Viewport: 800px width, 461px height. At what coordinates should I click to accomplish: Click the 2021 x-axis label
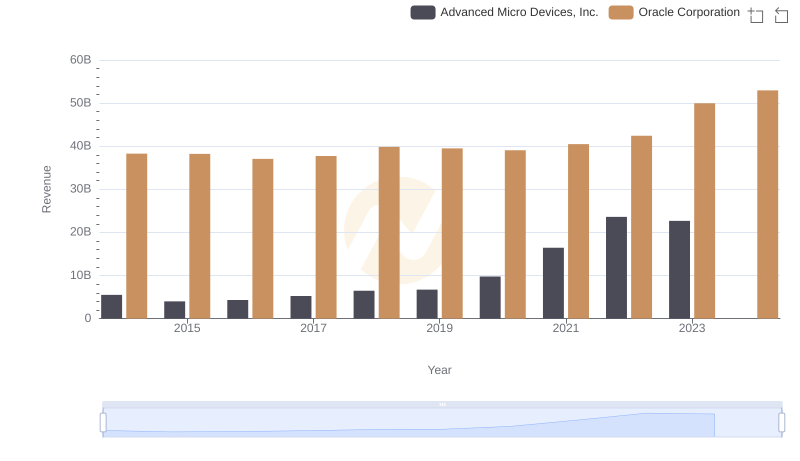pos(566,328)
